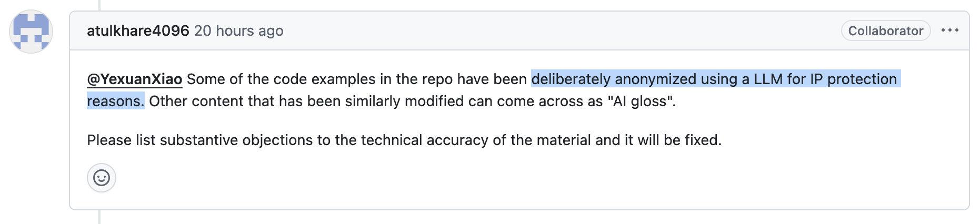The image size is (980, 224).
Task: Open the atulkhare4096 username profile link
Action: point(138,30)
